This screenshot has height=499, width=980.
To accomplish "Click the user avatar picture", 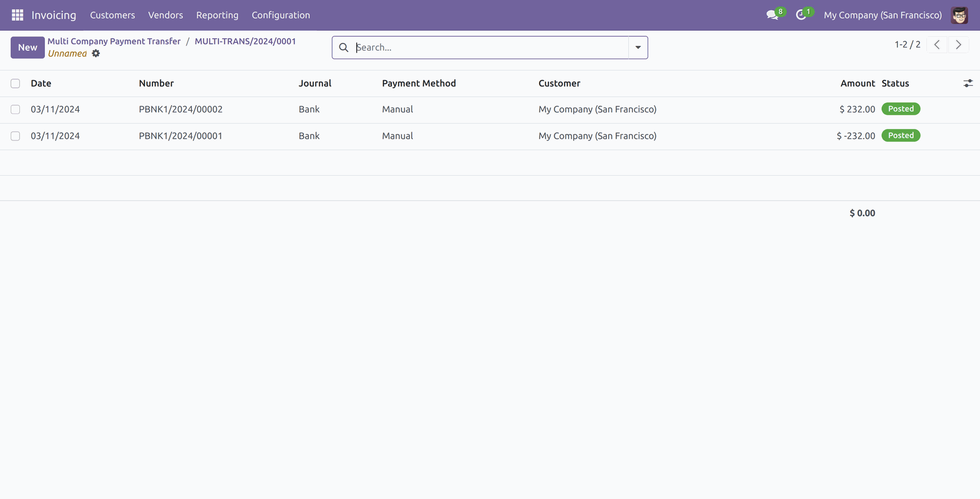I will [959, 15].
